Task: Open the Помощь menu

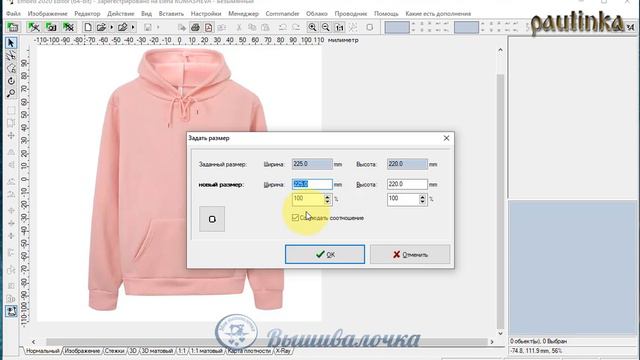Action: point(386,13)
